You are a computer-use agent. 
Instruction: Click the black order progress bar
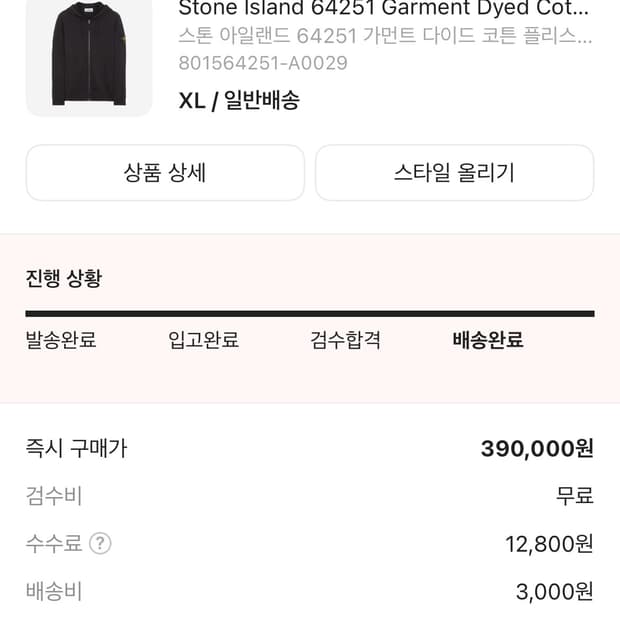pos(310,314)
